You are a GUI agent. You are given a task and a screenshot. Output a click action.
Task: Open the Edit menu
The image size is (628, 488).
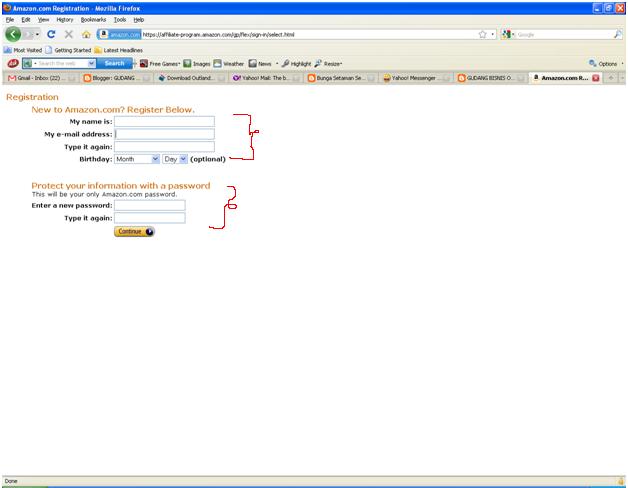tap(26, 20)
